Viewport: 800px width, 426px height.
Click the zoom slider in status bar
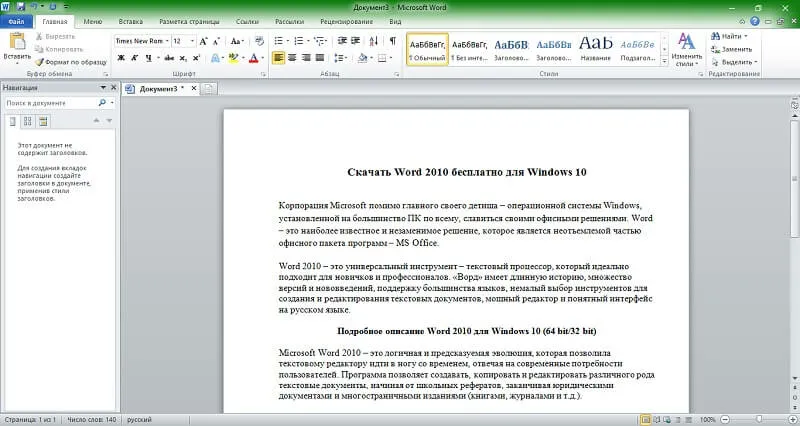759,419
